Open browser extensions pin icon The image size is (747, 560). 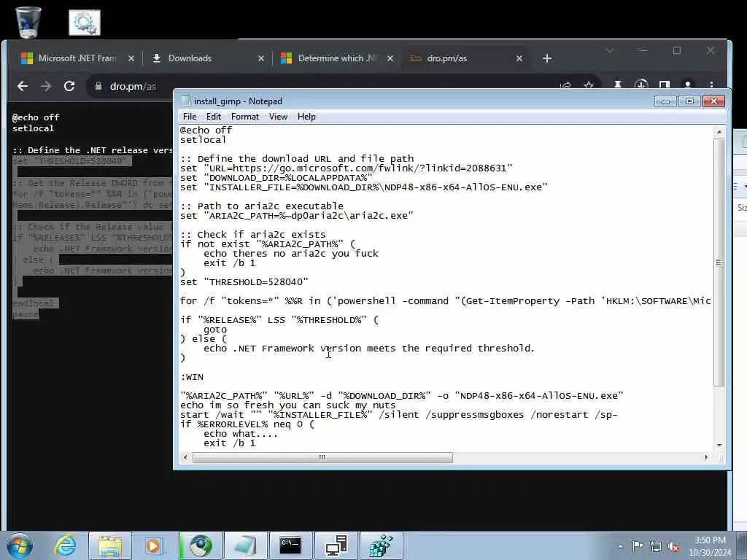tap(617, 85)
